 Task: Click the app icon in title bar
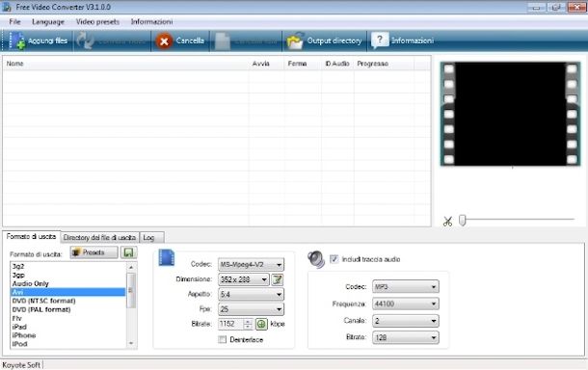click(x=7, y=7)
